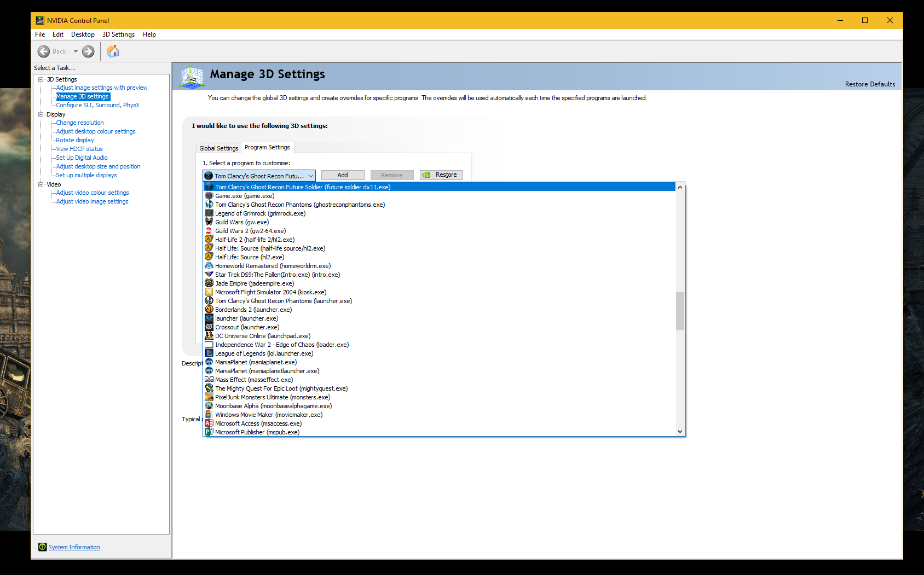Collapse the 3D Settings tree node

click(41, 79)
